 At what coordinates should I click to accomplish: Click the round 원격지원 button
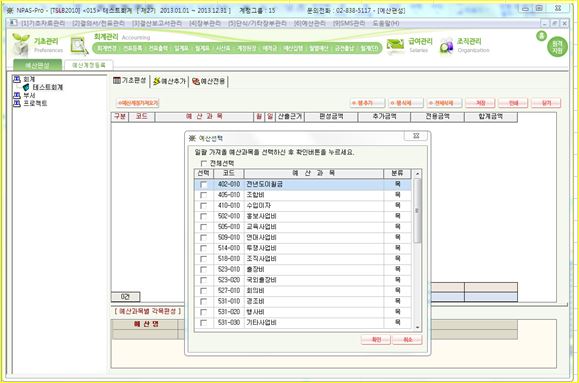557,47
